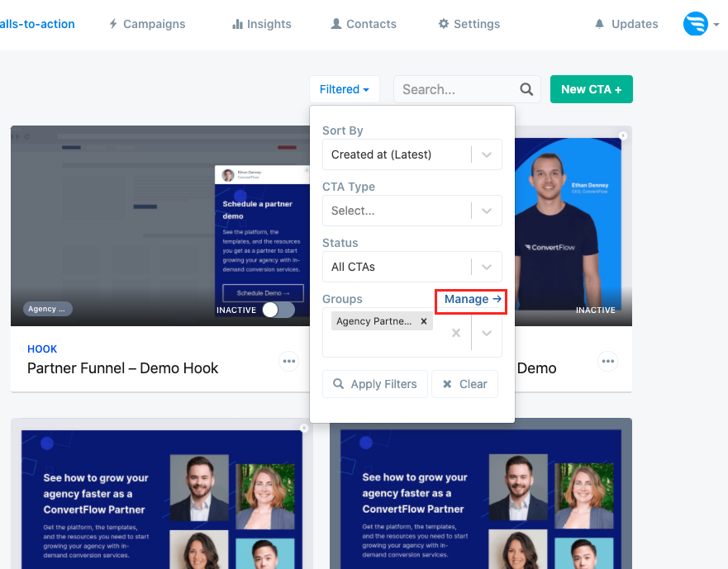The image size is (728, 569).
Task: Open Contacts from top navigation
Action: pos(364,24)
